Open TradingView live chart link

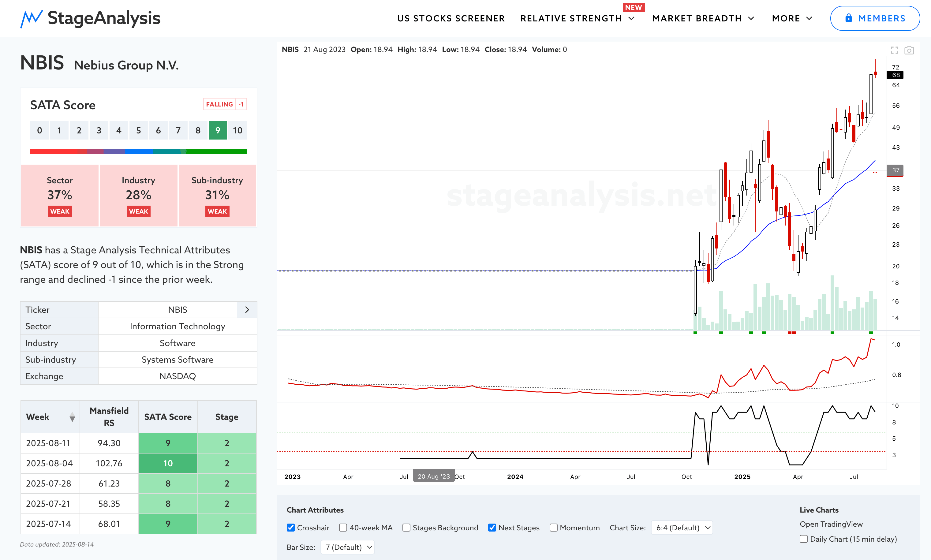point(831,524)
